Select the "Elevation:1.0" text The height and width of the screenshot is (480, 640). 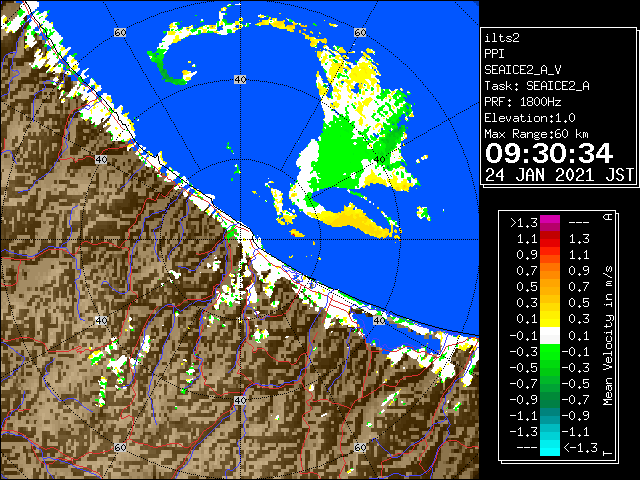530,118
